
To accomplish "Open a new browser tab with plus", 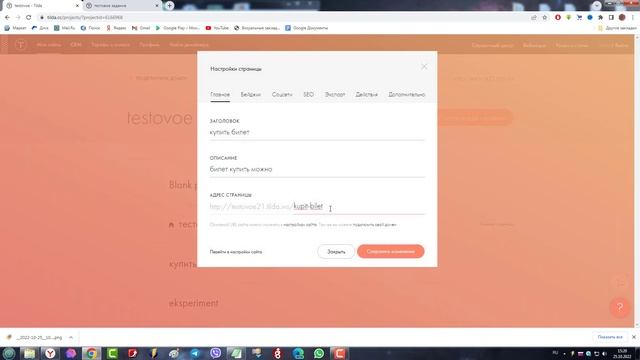I will point(169,6).
